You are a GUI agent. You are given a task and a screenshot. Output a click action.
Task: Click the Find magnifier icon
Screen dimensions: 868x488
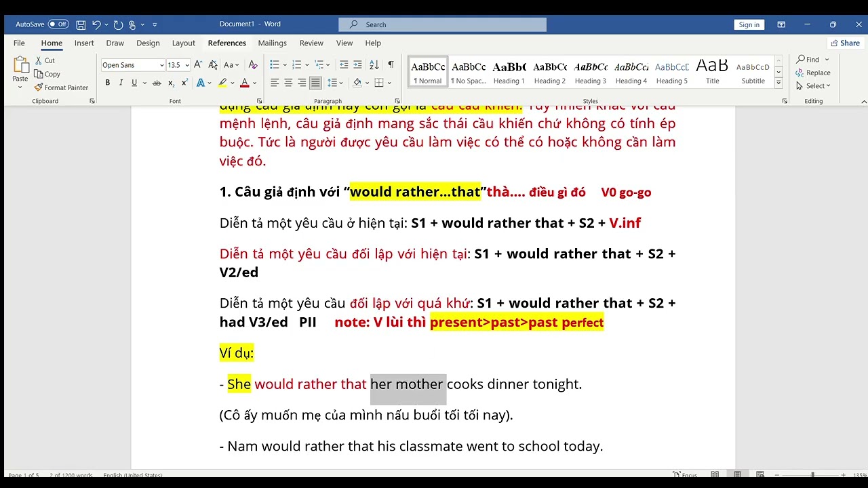(801, 59)
